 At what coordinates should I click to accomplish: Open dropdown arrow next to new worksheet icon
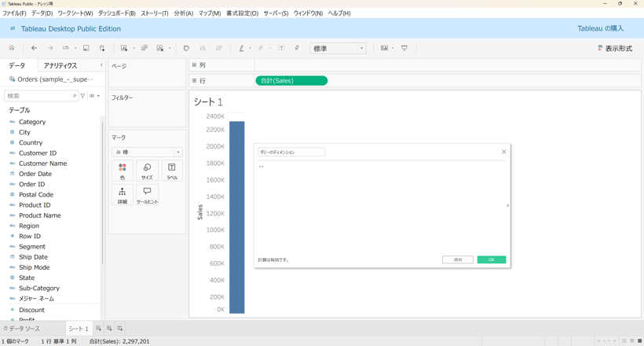pyautogui.click(x=134, y=48)
